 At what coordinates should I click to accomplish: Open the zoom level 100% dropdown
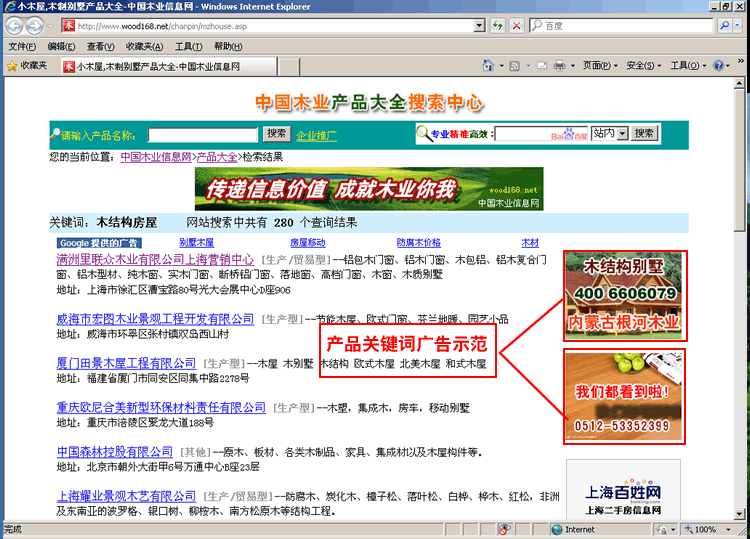click(710, 529)
